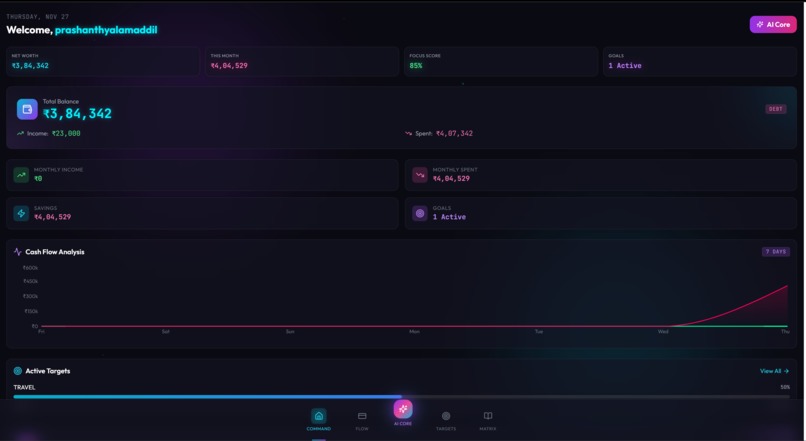Click the Spent ₹4,07,342 value

(454, 133)
